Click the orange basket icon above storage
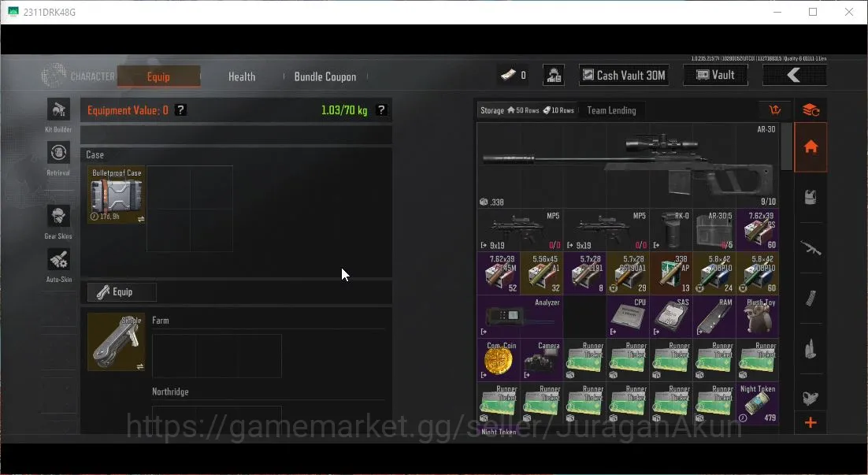 point(775,109)
